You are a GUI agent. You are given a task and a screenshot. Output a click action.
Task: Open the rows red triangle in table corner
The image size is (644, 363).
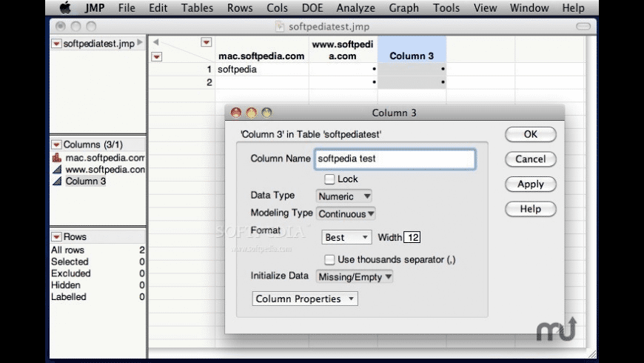[x=156, y=57]
